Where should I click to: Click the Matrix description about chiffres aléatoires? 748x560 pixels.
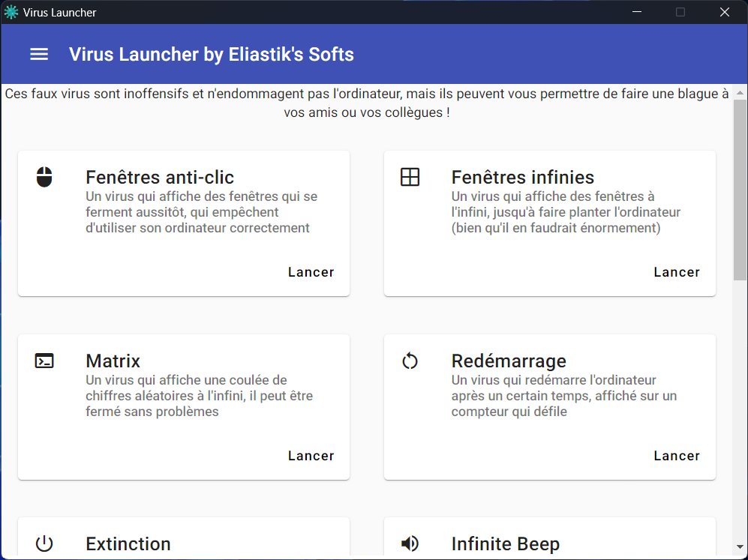pos(200,396)
